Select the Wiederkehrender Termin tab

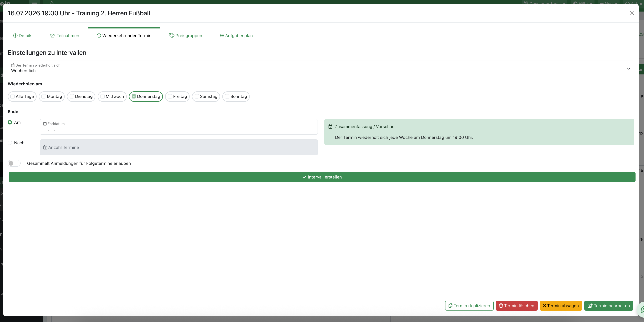pos(124,36)
